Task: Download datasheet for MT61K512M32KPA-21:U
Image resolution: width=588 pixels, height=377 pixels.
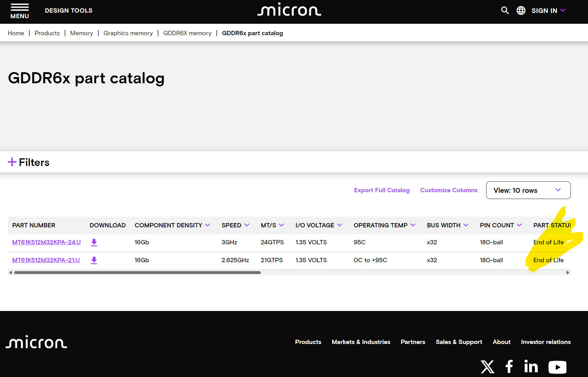Action: coord(94,260)
